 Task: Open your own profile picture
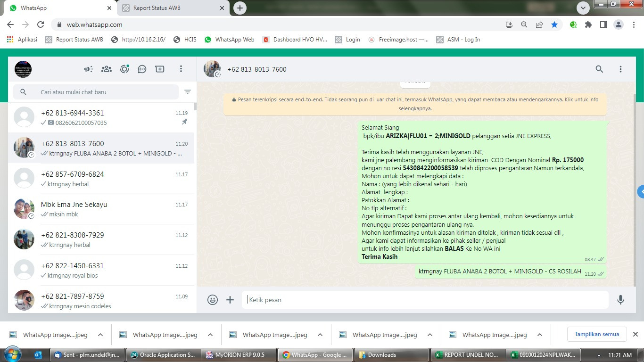point(23,69)
